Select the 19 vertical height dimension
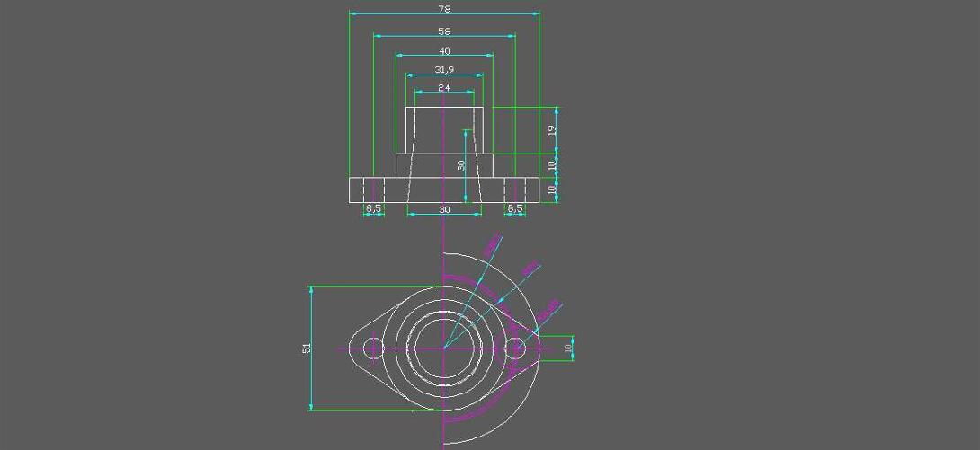The height and width of the screenshot is (450, 980). (x=552, y=129)
